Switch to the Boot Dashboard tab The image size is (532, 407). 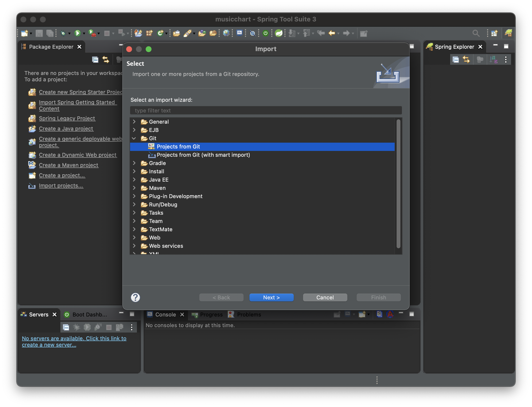click(86, 314)
